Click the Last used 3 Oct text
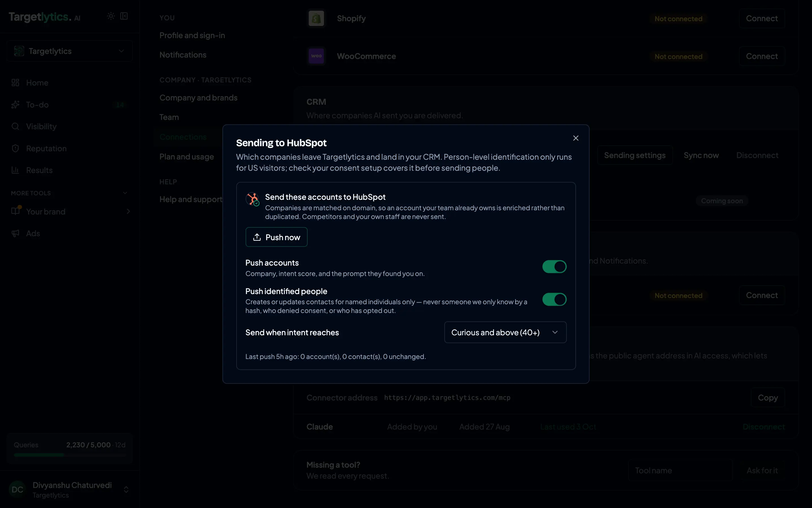This screenshot has width=812, height=508. pos(568,427)
